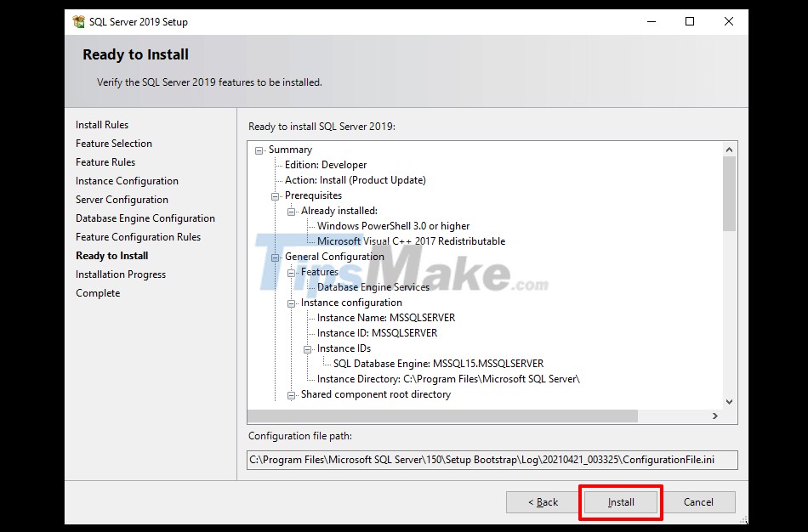Collapse the Prerequisites tree node

[276, 196]
